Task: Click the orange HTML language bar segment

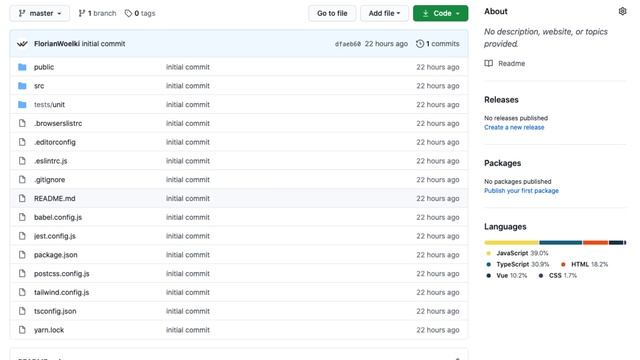Action: pos(595,242)
